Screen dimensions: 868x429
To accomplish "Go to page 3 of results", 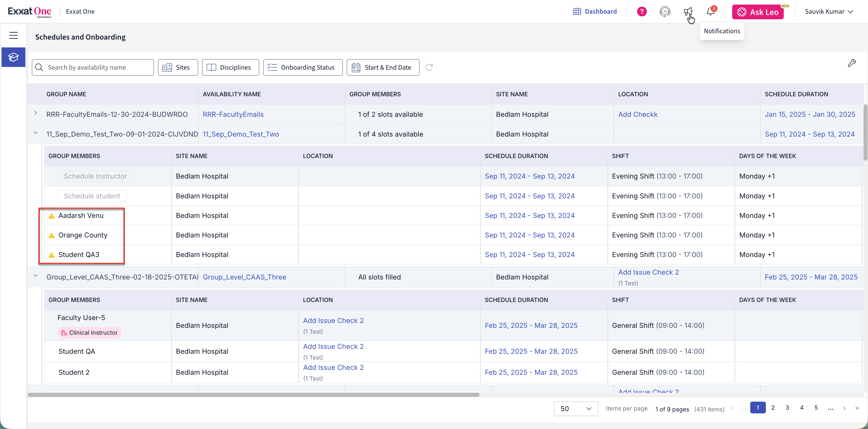I will 787,408.
